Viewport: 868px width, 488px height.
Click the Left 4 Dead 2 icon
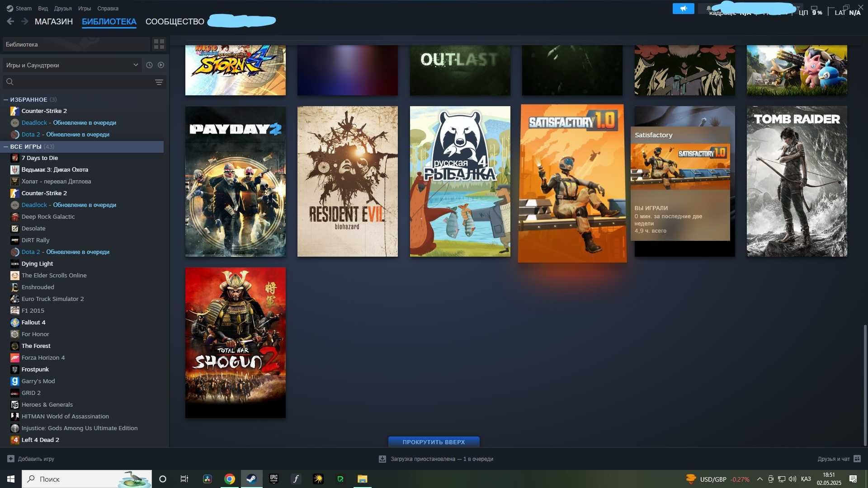click(15, 440)
